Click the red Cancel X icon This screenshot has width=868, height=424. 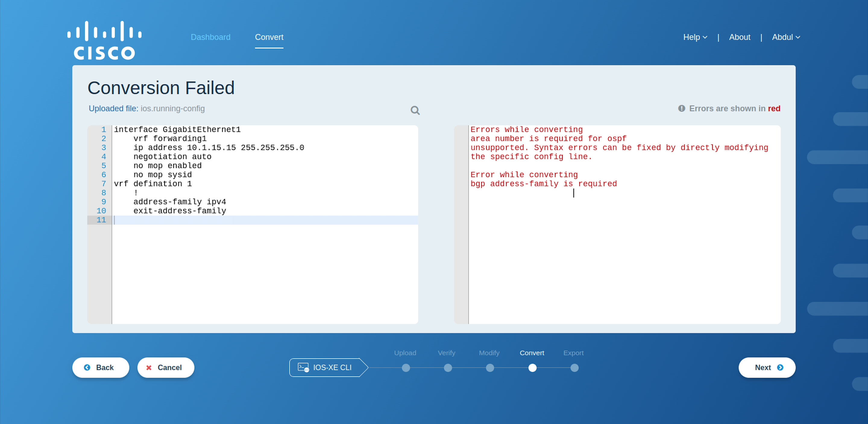[149, 368]
